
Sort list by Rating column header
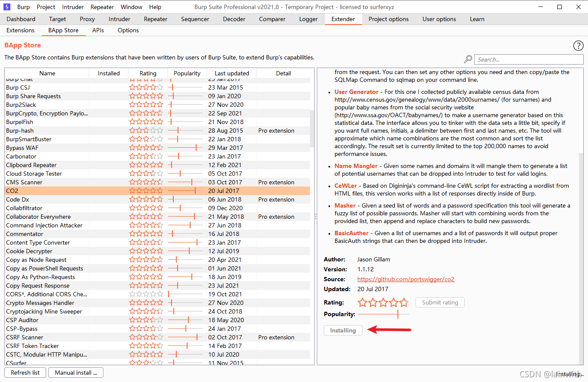148,73
